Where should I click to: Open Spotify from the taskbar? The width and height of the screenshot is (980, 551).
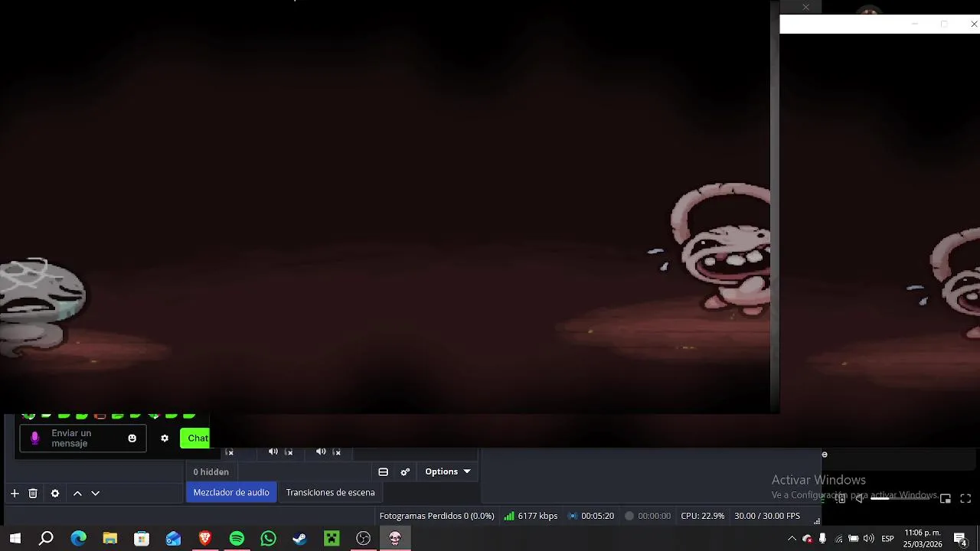[x=237, y=539]
